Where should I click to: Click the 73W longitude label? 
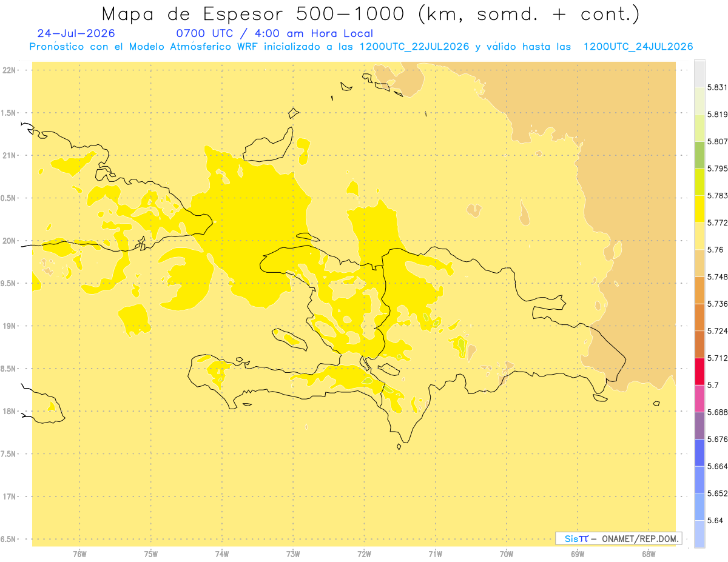293,554
